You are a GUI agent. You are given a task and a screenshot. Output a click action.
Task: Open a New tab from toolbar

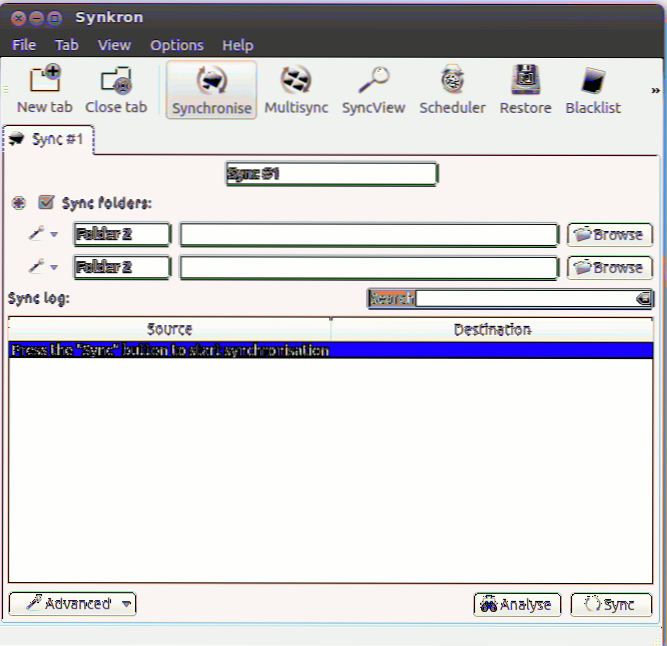44,89
